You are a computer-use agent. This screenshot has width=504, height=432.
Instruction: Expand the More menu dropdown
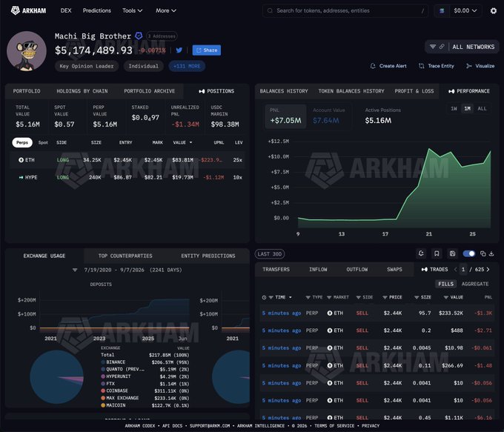[166, 10]
